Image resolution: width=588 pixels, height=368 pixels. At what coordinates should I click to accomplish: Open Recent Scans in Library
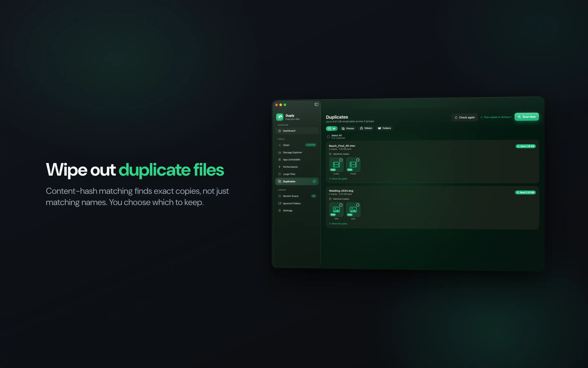(297, 196)
